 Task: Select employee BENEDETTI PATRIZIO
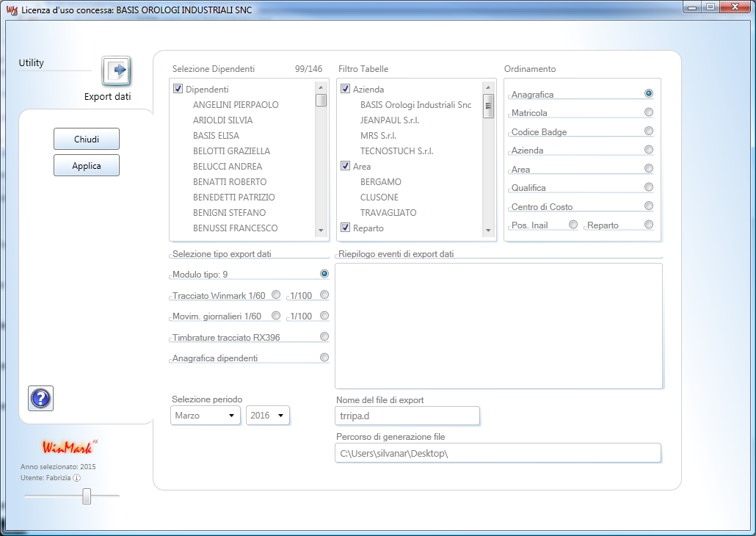tap(234, 198)
